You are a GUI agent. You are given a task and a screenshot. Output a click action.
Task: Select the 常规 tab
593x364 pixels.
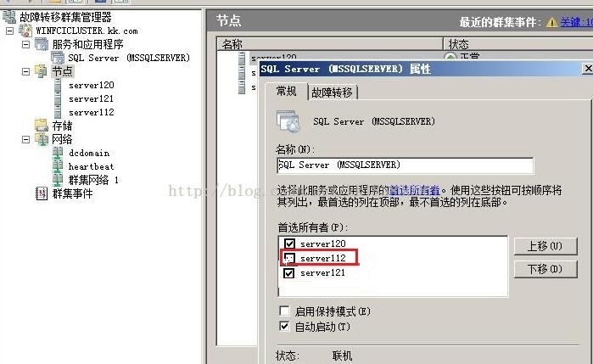tap(286, 91)
